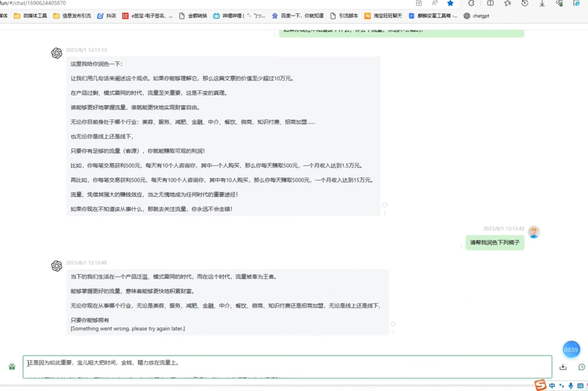Open the 信息发布引流 bookmark folder
This screenshot has height=391, width=588.
pos(72,16)
